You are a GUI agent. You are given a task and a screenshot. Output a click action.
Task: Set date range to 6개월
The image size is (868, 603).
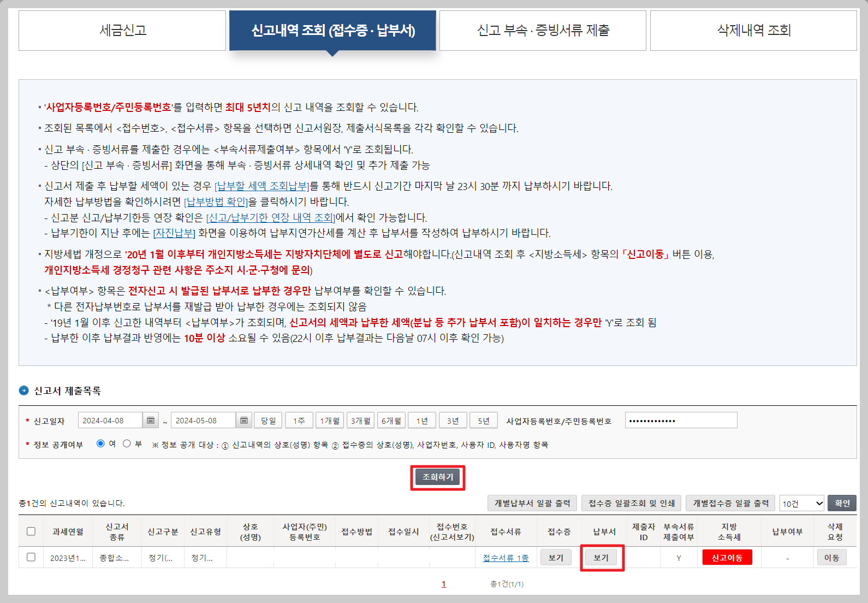(391, 421)
